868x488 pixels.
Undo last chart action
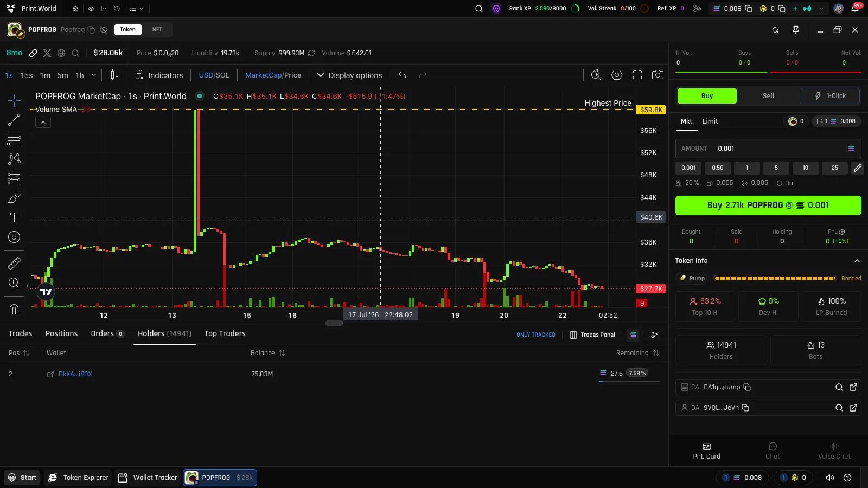pyautogui.click(x=402, y=75)
